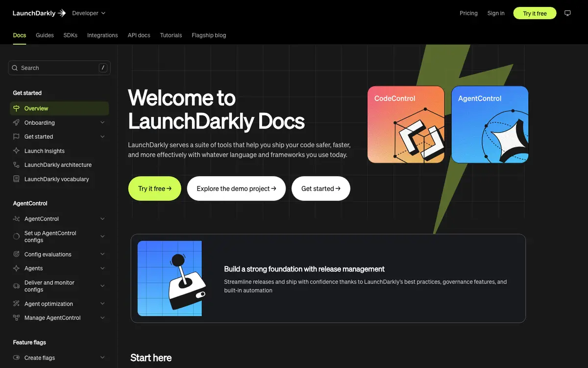Click the Agents sidebar icon
The image size is (588, 368).
point(16,268)
